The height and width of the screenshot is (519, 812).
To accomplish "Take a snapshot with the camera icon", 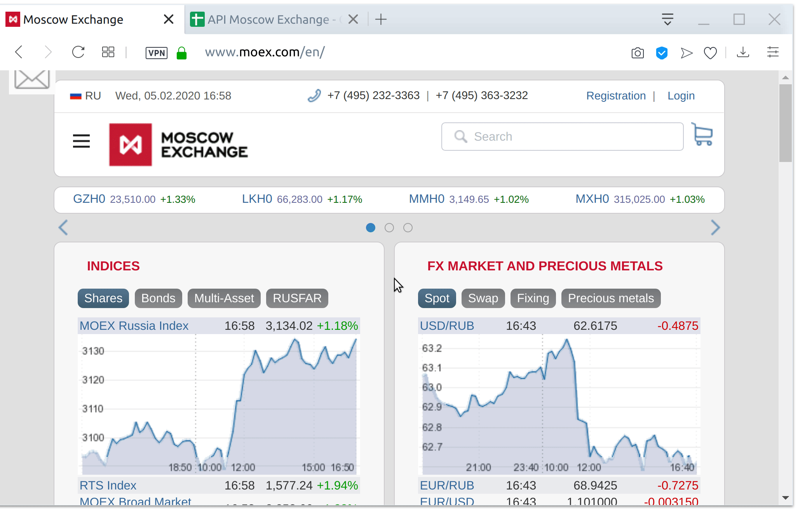I will click(x=637, y=53).
